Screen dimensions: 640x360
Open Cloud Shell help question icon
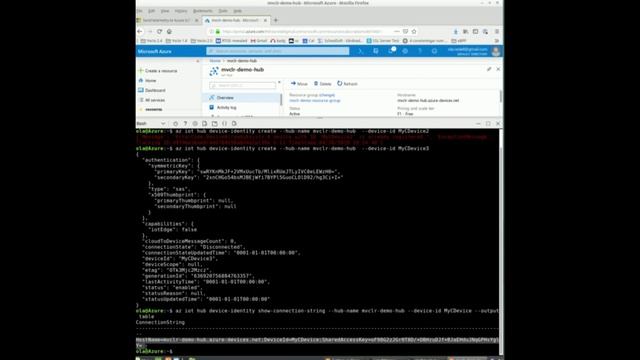pyautogui.click(x=185, y=123)
